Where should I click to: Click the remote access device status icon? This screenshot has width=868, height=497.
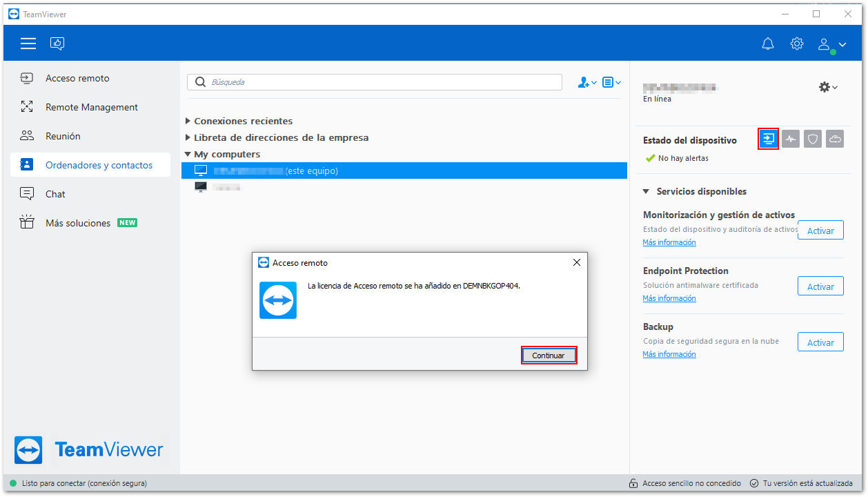pos(768,139)
